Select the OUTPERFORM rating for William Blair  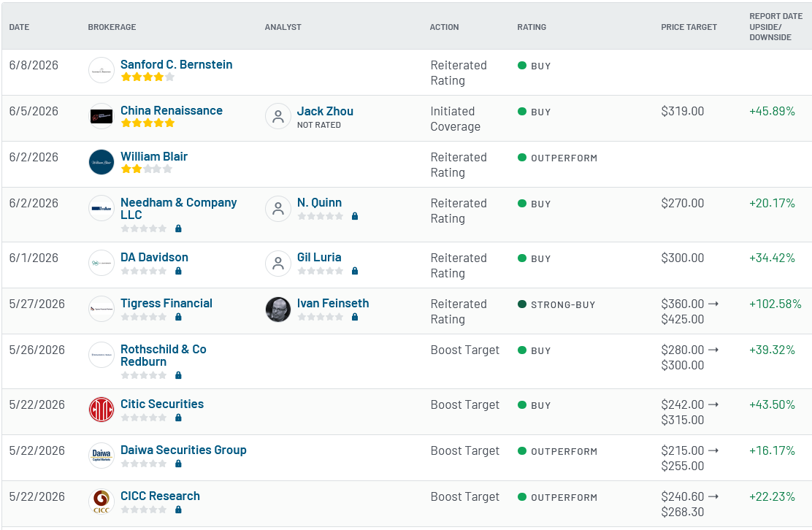[558, 158]
